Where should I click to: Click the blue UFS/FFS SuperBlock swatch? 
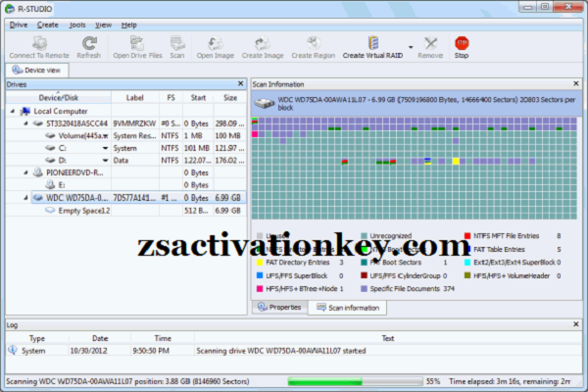click(x=260, y=275)
